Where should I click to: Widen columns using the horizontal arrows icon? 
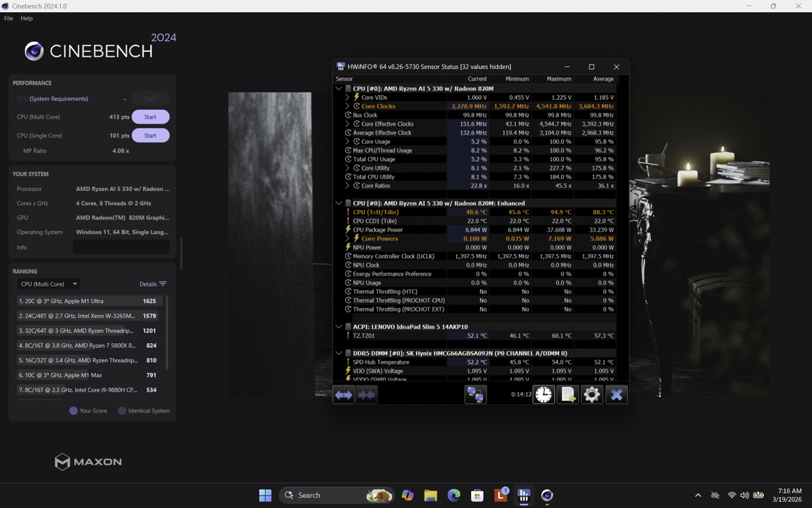tap(343, 394)
